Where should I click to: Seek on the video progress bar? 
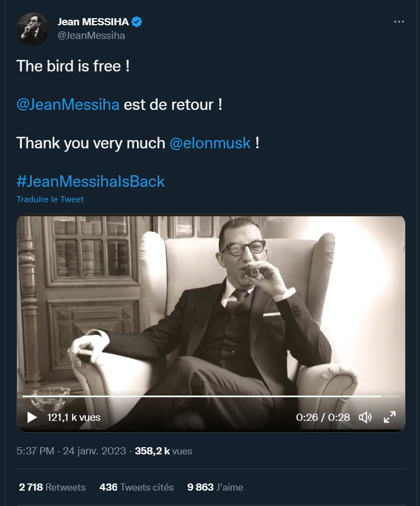209,396
